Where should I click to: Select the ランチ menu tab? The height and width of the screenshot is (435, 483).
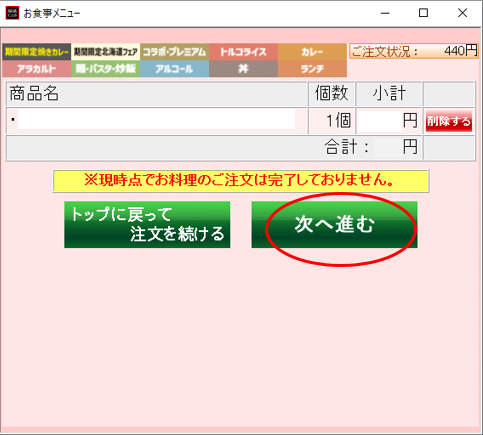[312, 69]
